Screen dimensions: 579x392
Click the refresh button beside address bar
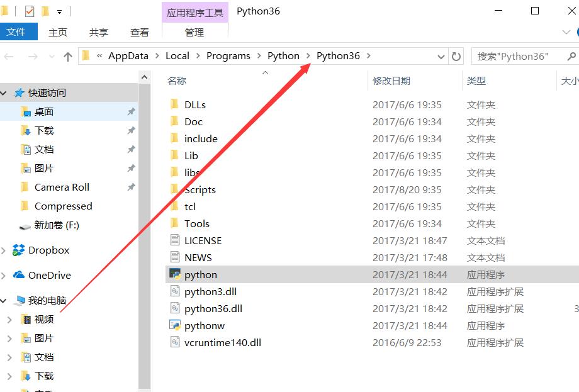point(456,56)
